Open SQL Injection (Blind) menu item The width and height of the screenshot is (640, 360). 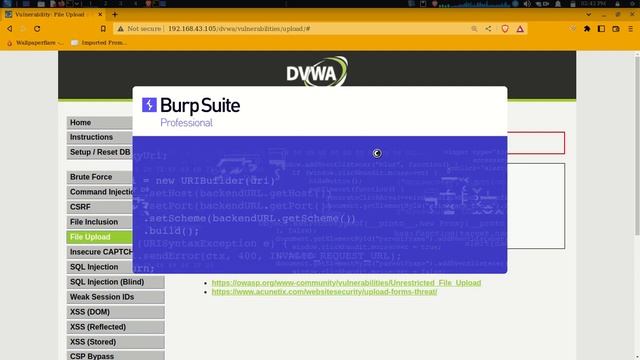click(116, 282)
